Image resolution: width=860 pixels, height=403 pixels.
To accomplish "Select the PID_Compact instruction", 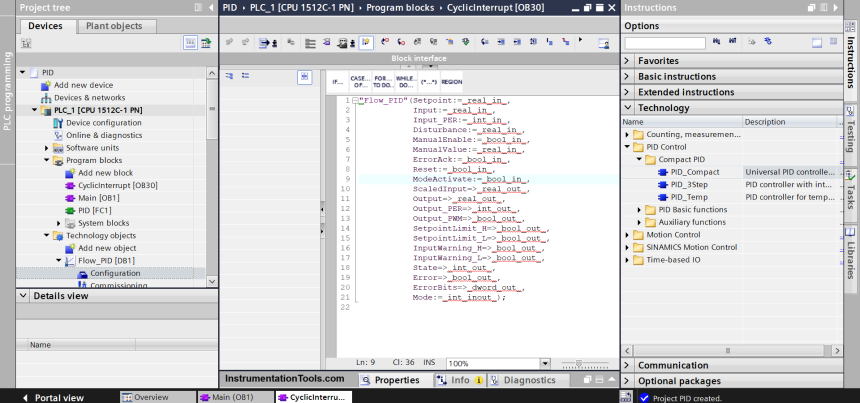I will [695, 172].
